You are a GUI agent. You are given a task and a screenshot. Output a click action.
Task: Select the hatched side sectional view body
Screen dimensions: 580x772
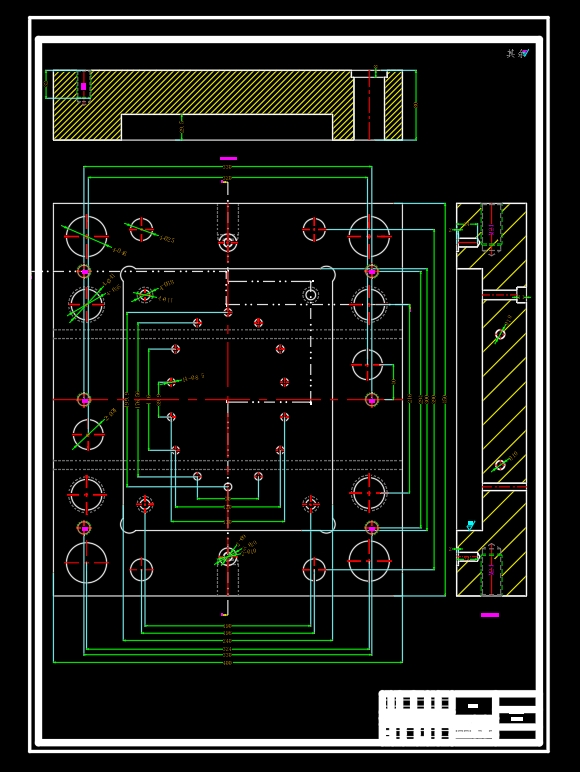[491, 399]
